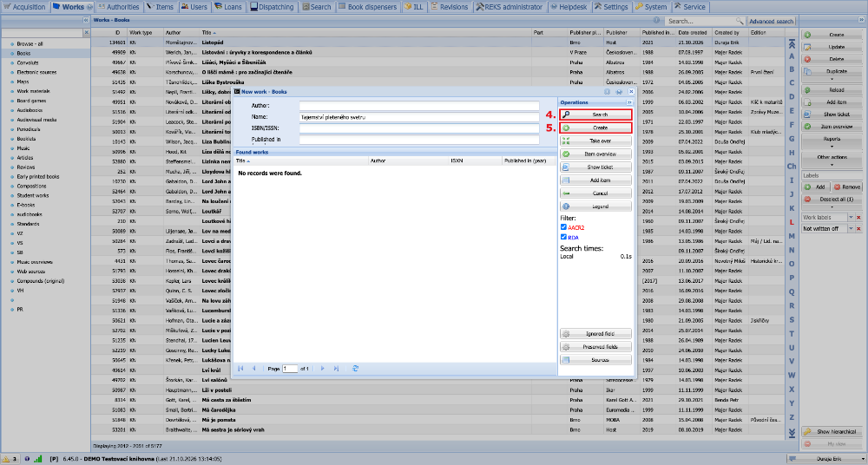Open the Not written off combo arrow
868x465 pixels.
point(852,229)
